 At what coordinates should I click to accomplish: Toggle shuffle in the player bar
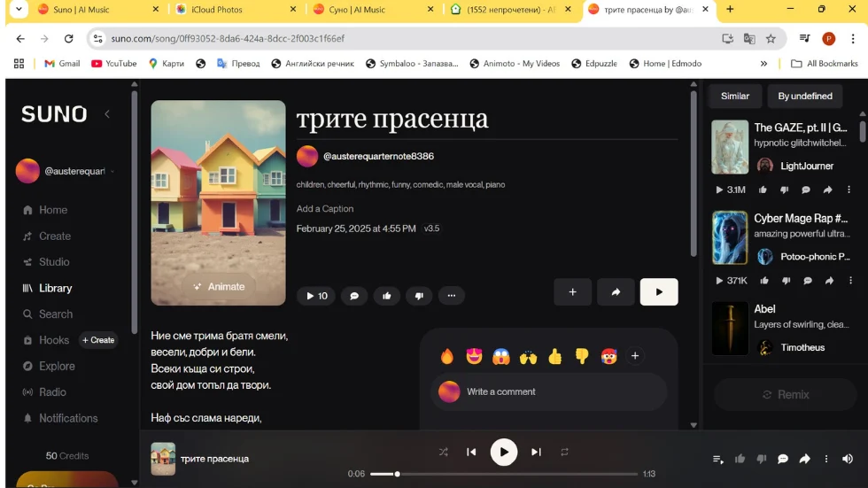444,452
